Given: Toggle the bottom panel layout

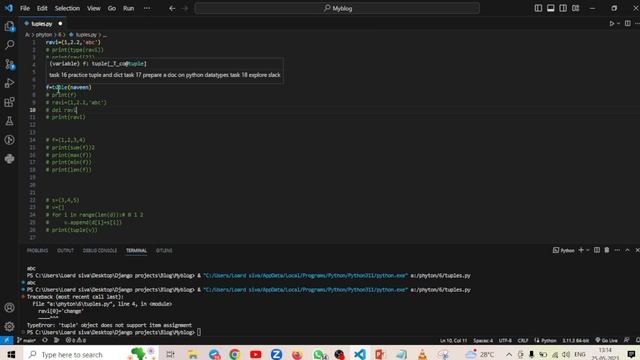Looking at the screenshot, I should [551, 8].
